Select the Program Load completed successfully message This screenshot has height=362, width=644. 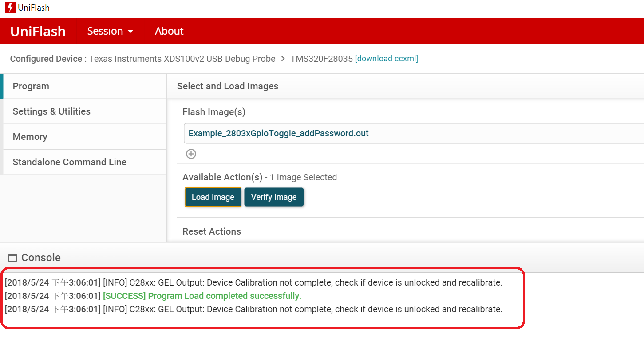click(202, 296)
